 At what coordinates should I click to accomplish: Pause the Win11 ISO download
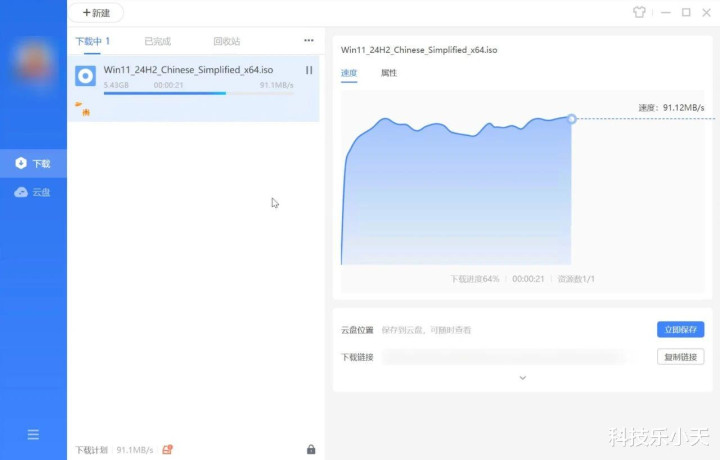pos(309,70)
